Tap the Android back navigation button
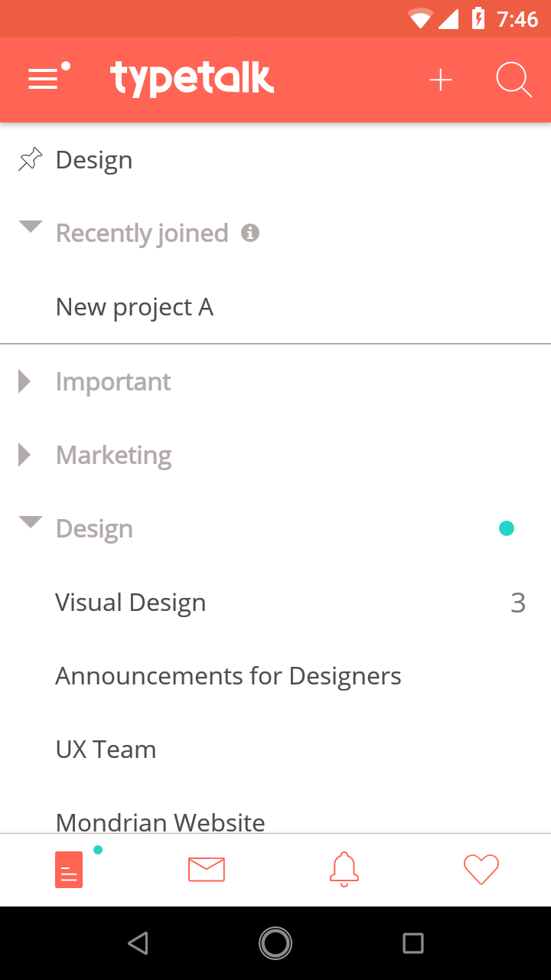Screen dimensions: 551x980 coord(138,943)
